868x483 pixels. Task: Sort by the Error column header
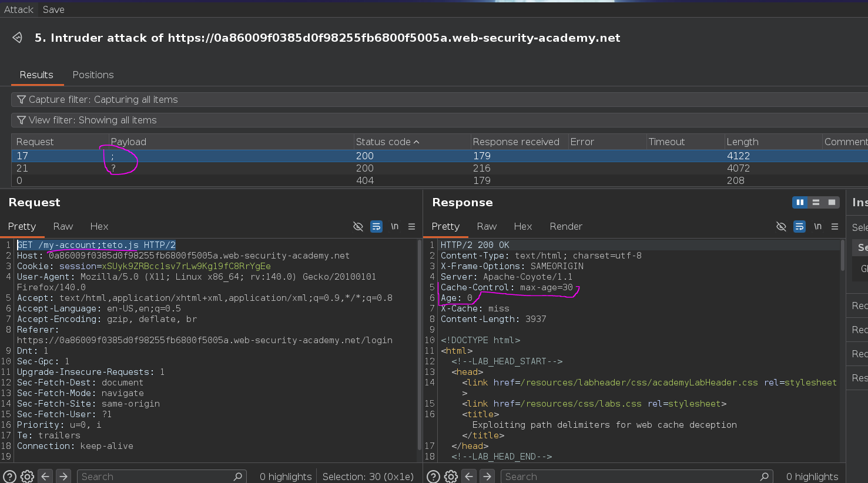pos(606,142)
